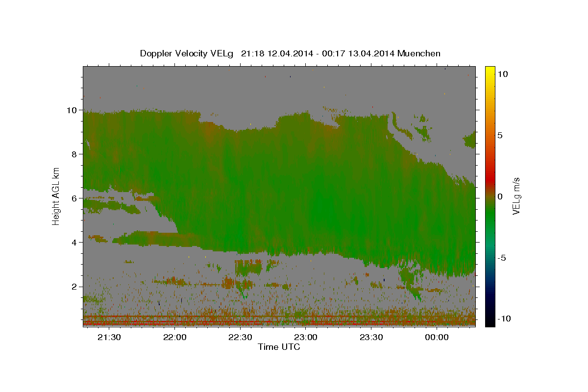Click the 'VELg m/s' colorbar label

pos(516,196)
